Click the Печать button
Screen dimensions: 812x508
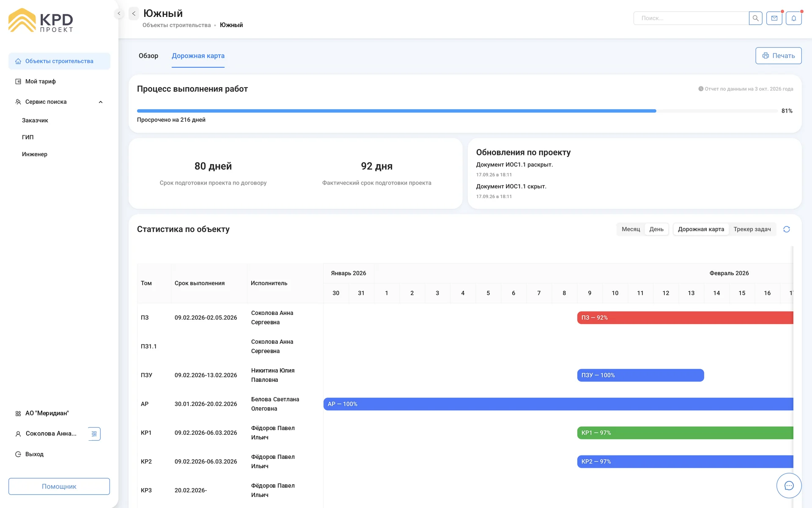779,55
